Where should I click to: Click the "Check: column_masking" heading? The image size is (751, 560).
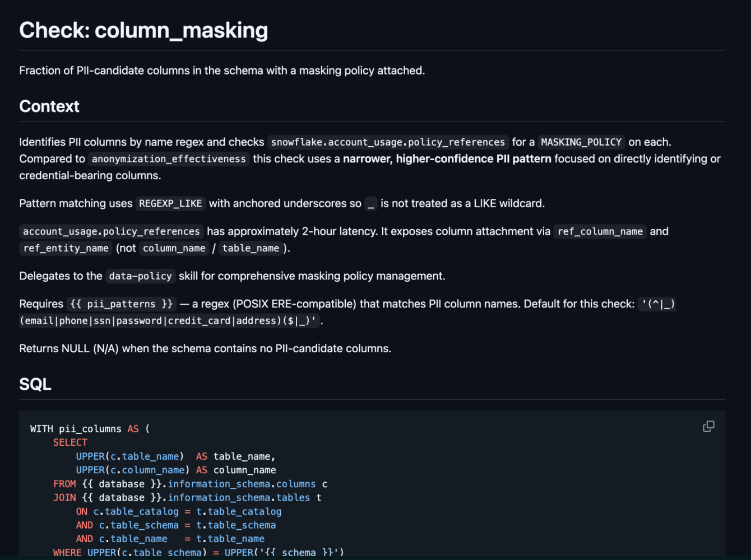point(143,30)
